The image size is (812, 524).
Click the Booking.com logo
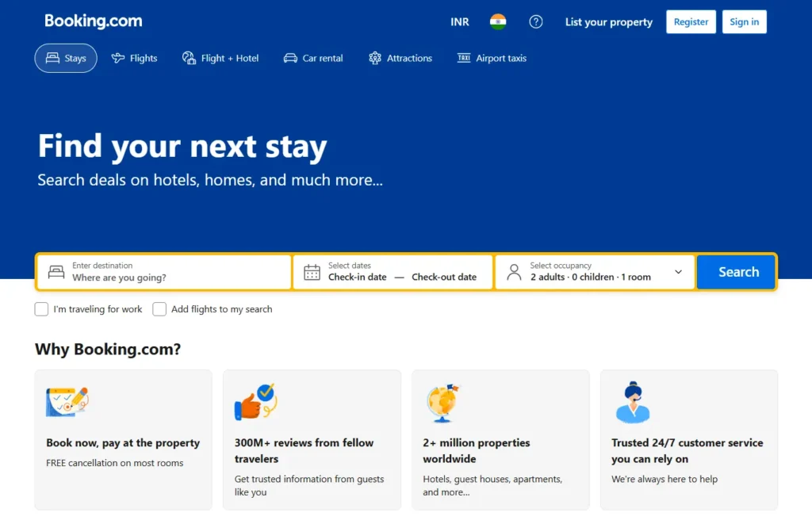[x=94, y=21]
